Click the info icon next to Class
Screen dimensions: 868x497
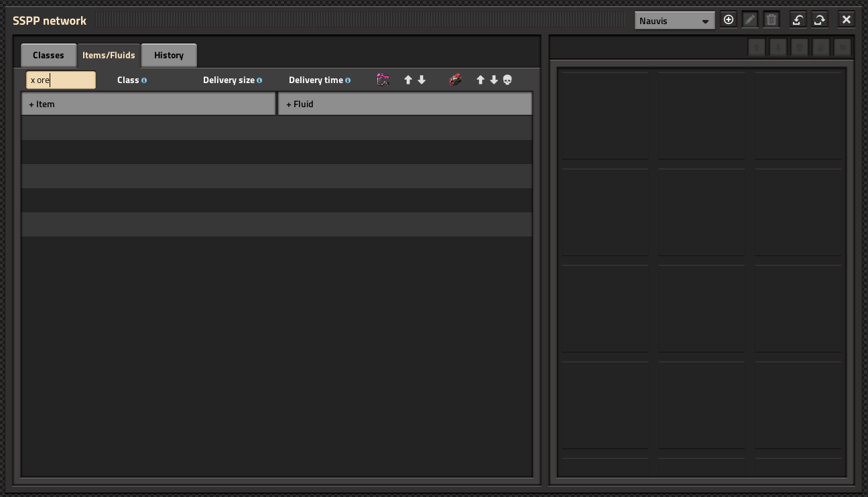tap(144, 80)
